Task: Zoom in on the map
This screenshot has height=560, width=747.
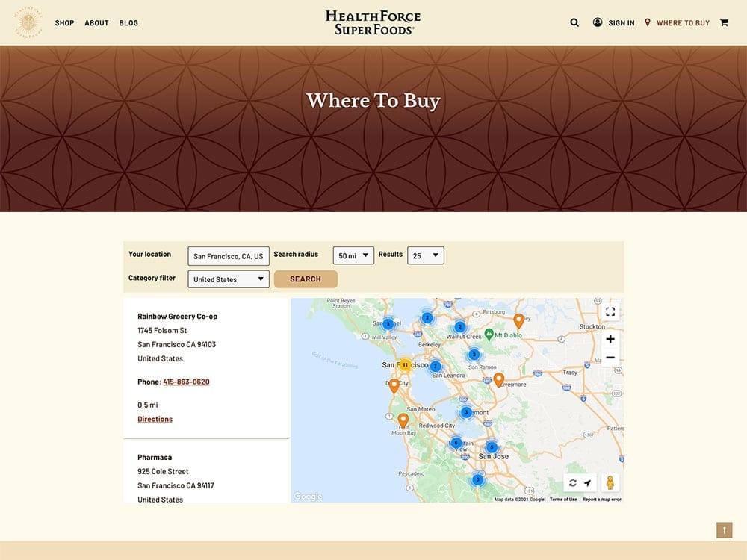Action: pyautogui.click(x=610, y=339)
